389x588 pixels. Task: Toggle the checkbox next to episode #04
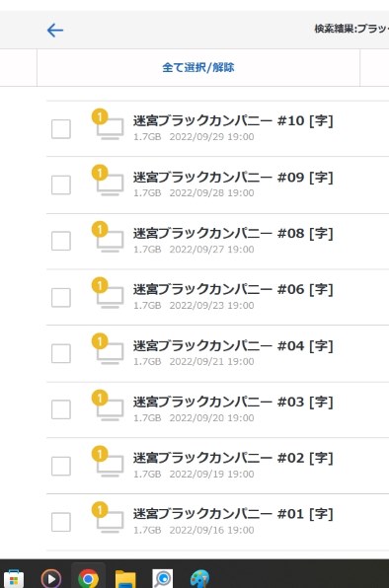(x=61, y=353)
